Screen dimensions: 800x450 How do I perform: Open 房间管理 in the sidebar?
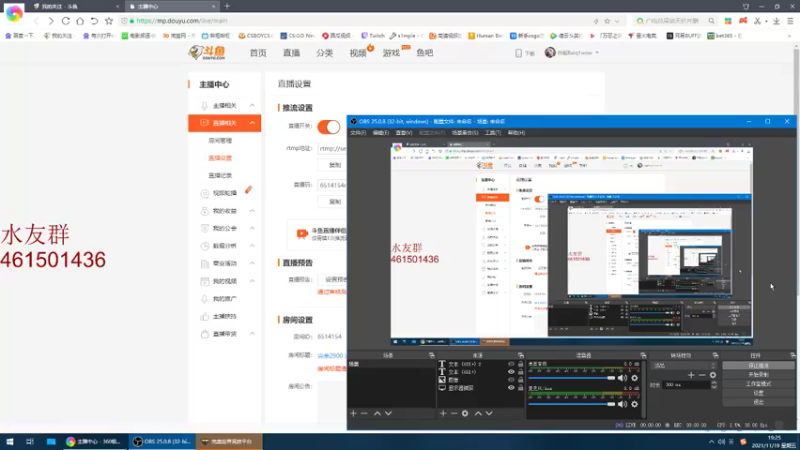point(220,140)
